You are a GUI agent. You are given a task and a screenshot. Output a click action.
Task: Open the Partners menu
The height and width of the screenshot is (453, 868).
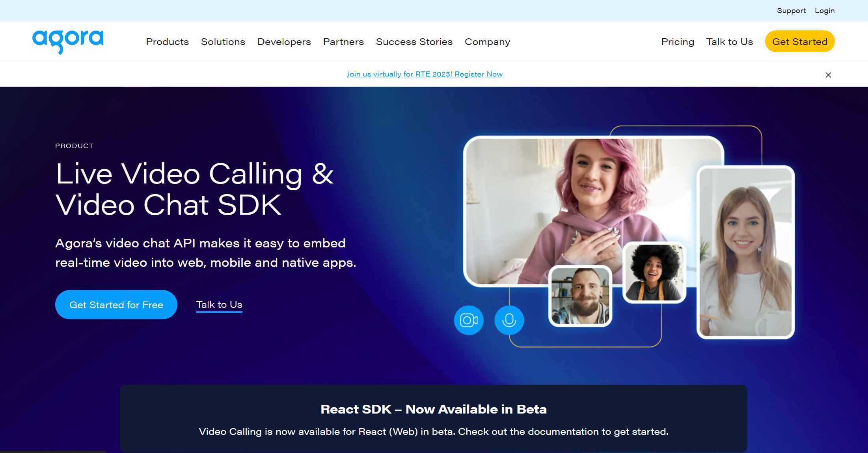[x=343, y=42]
